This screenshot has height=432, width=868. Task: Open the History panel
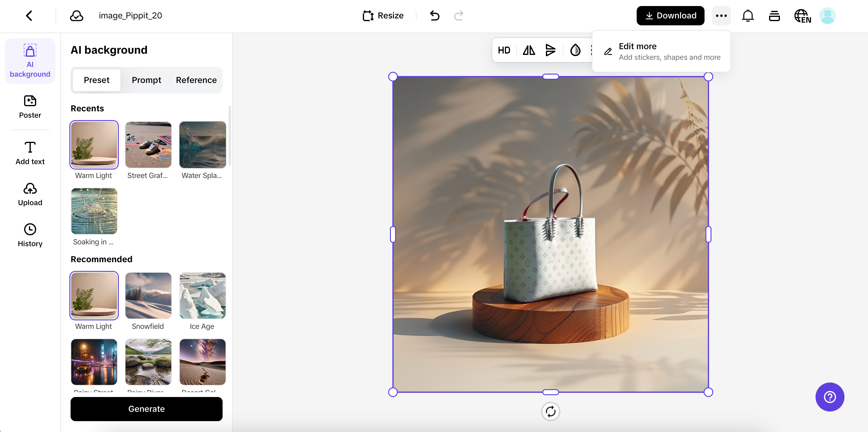[x=30, y=235]
